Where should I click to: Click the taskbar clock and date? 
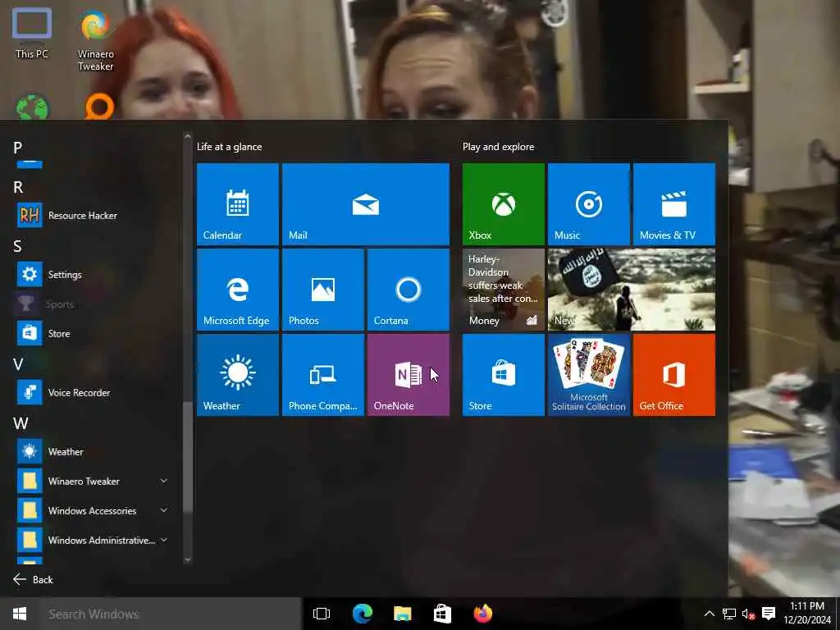[807, 613]
